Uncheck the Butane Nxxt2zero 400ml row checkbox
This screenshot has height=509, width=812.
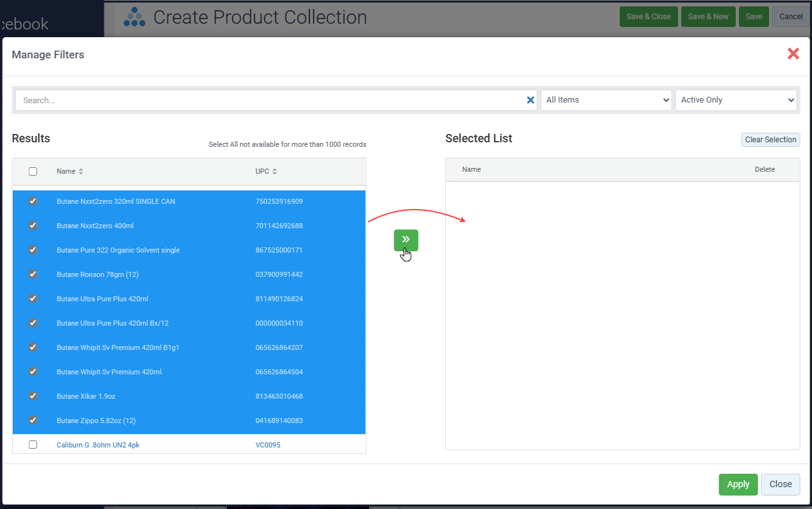pos(33,226)
